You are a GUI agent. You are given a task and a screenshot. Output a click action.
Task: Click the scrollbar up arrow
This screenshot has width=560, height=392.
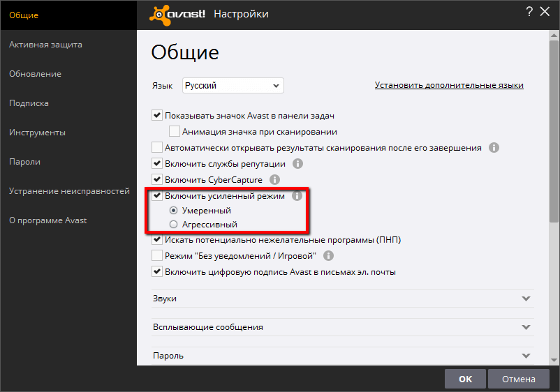click(x=554, y=35)
